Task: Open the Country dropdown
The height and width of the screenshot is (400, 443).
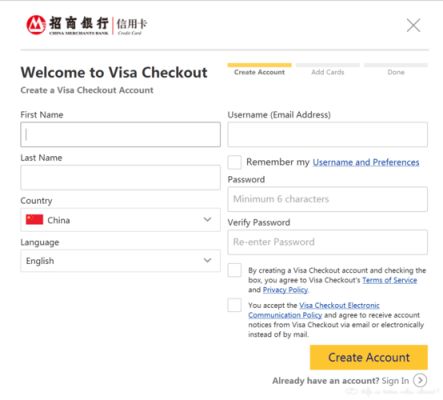Action: coord(120,220)
